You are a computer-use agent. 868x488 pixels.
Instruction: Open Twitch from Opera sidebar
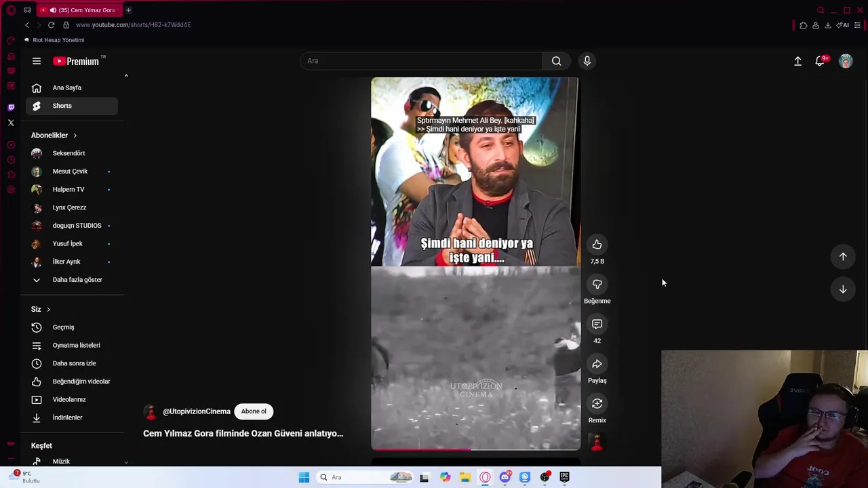tap(11, 107)
